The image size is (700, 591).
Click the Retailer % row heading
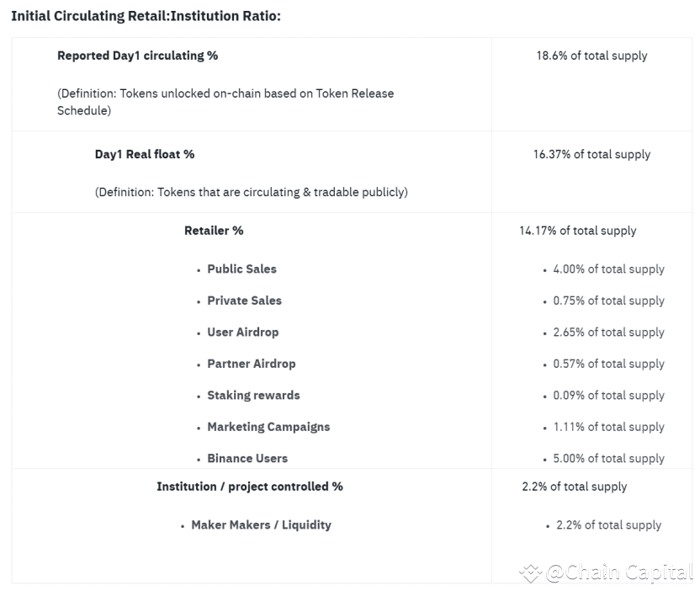(x=214, y=231)
